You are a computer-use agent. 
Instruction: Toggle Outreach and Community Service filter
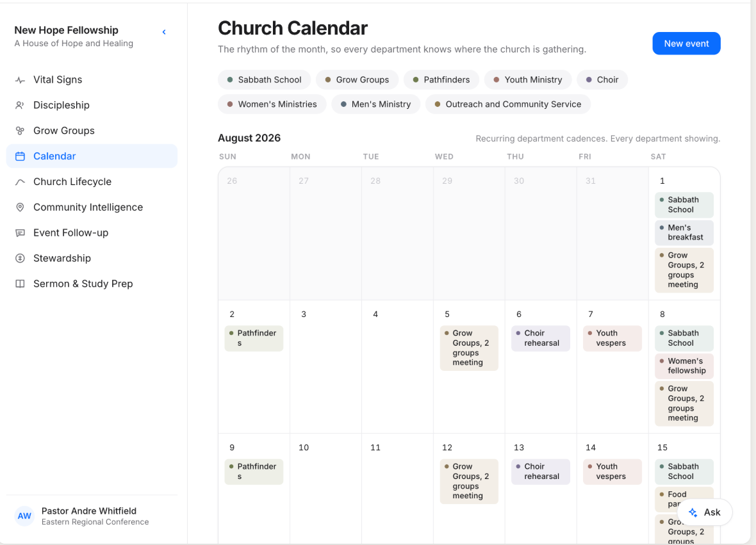point(507,104)
